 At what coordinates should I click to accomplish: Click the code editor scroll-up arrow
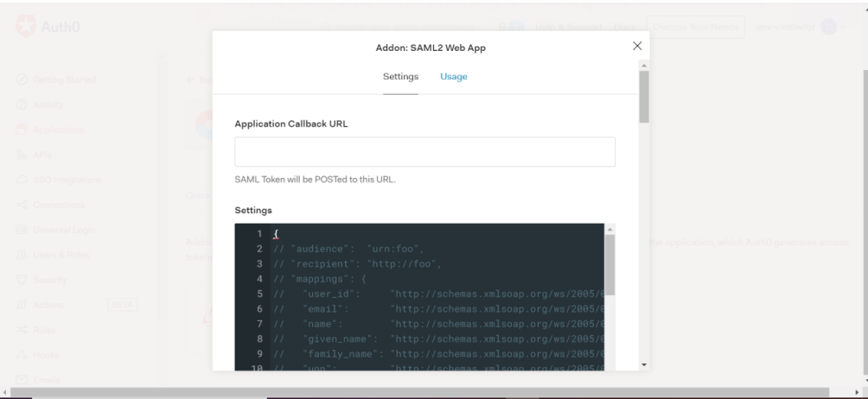coord(610,229)
